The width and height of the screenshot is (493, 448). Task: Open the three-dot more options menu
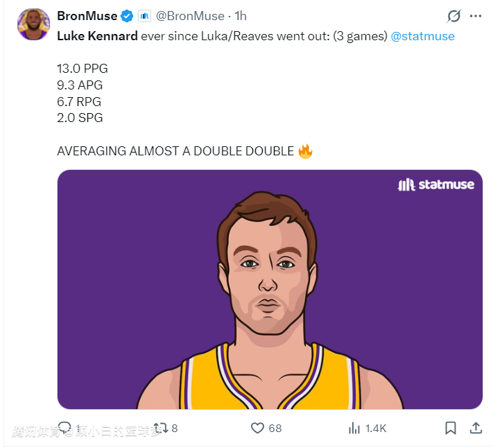[476, 16]
